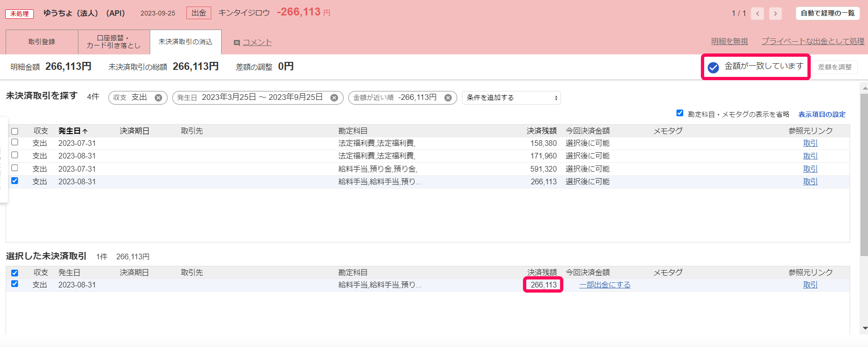This screenshot has width=868, height=347.
Task: Check the 2023-07-31 158,380 row
Action: 15,142
